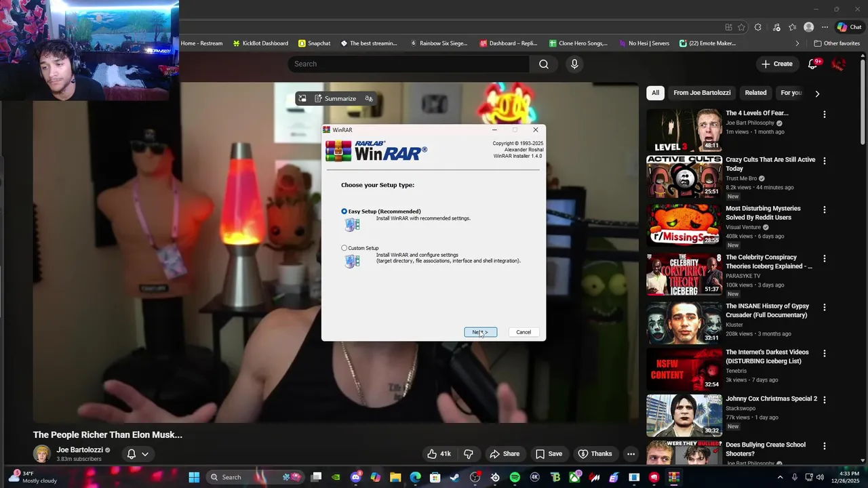
Task: Open options for Celebrity Conspiracy Theories video
Action: [x=825, y=259]
